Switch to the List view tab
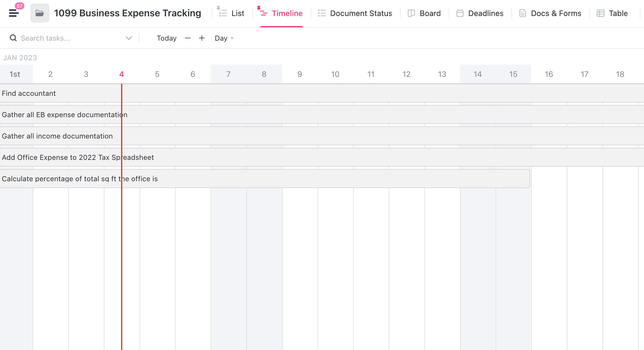 coord(237,13)
